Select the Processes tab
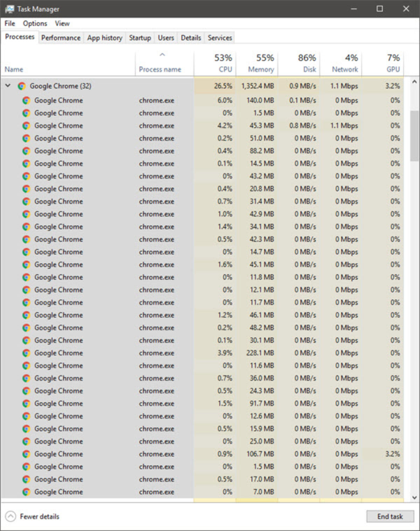Screen dimensions: 420x531 pos(20,37)
